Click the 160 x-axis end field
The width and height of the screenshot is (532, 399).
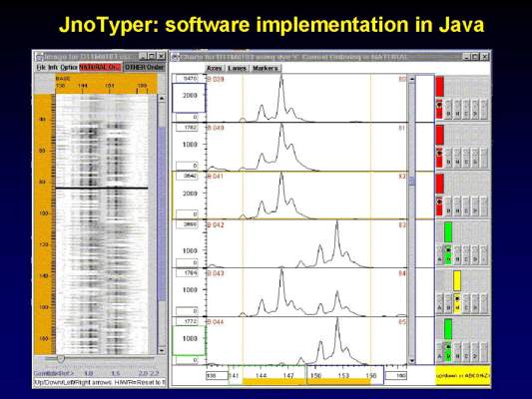click(395, 376)
